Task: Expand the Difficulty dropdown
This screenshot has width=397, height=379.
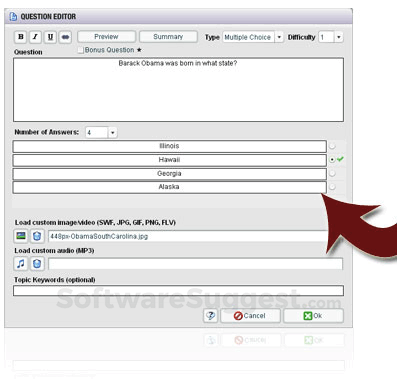Action: click(339, 37)
